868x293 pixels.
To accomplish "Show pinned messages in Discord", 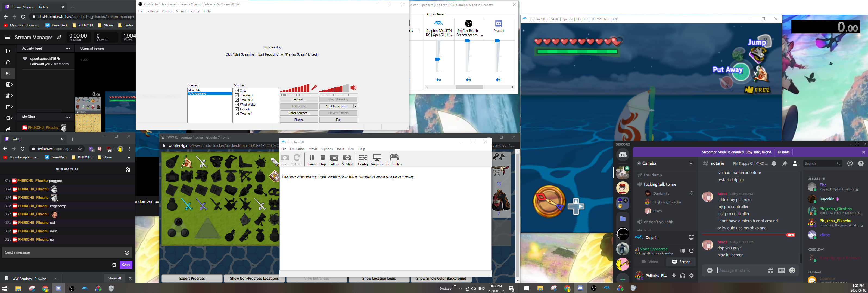I will click(785, 163).
